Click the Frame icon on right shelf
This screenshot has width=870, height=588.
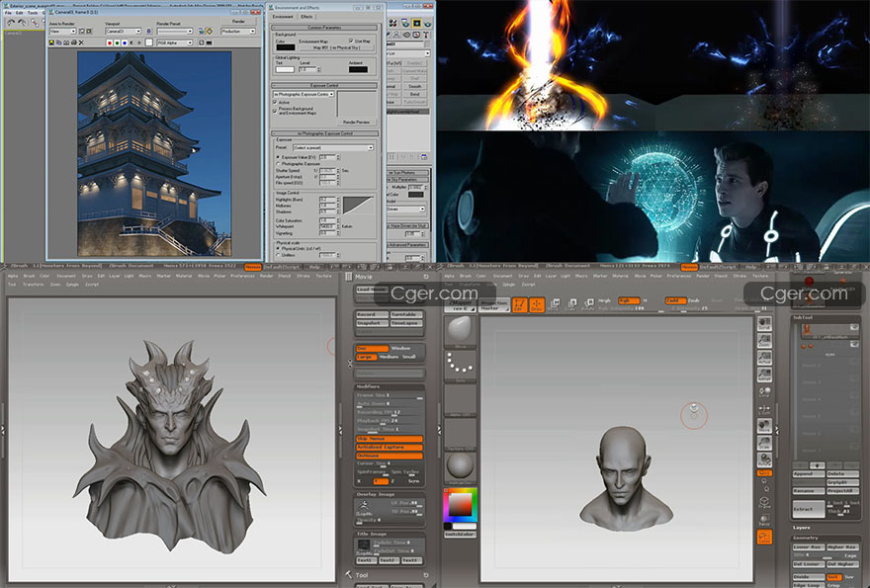coord(764,503)
